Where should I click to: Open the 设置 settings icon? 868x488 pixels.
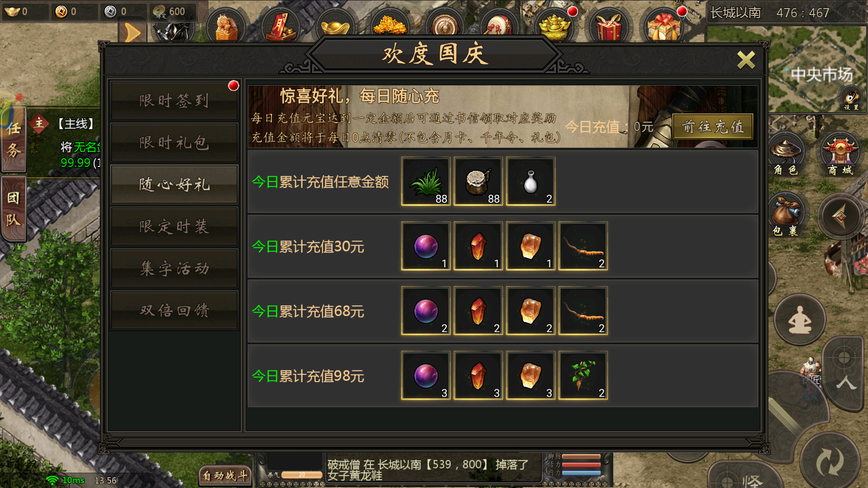pyautogui.click(x=851, y=99)
